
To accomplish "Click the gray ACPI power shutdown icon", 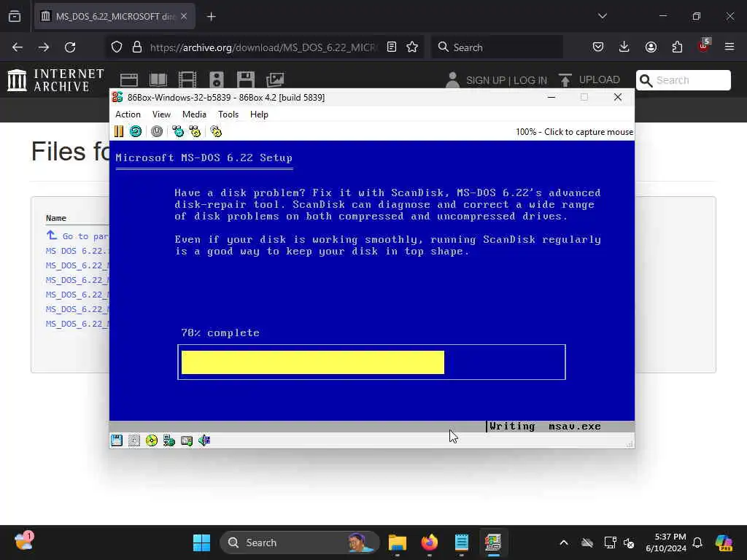I will point(157,131).
